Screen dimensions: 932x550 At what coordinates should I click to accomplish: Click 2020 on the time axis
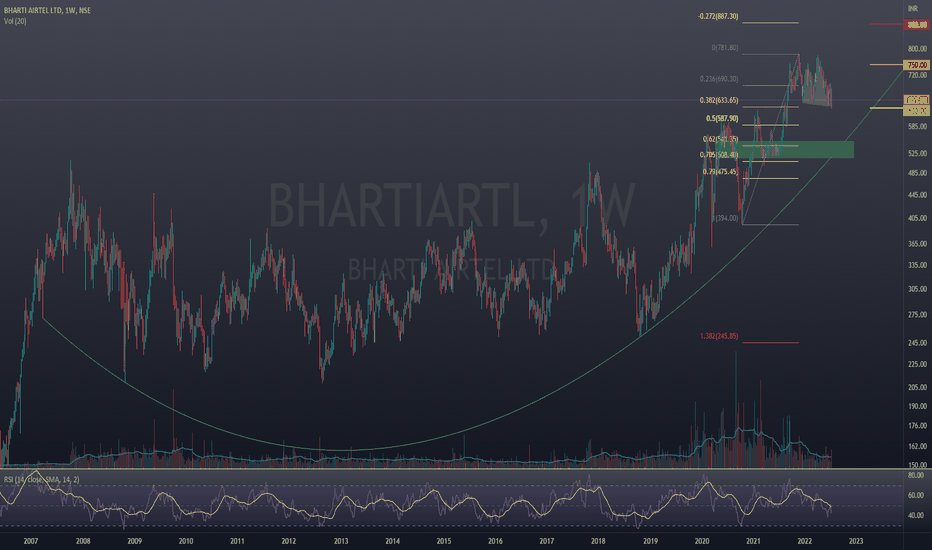(x=702, y=541)
